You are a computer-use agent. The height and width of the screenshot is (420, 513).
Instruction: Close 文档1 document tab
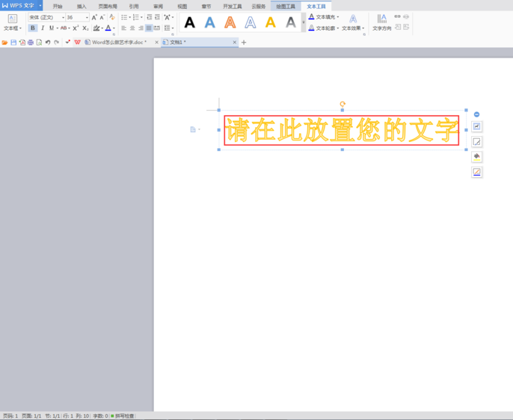235,43
